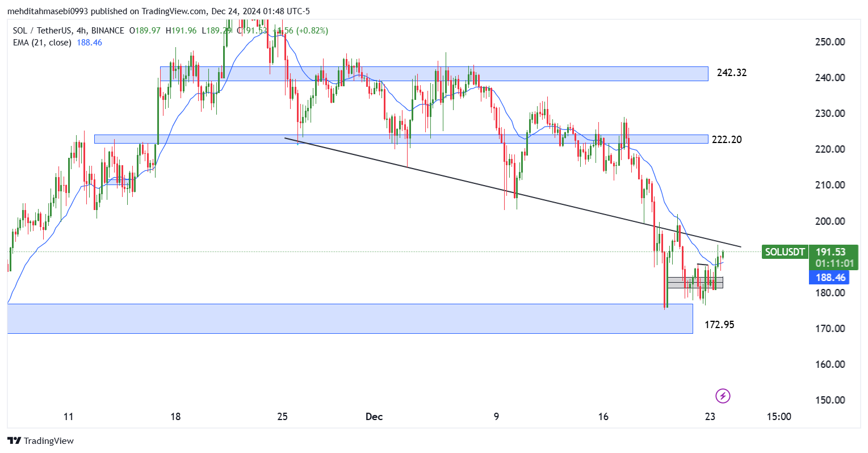This screenshot has width=868, height=453.
Task: Click the 15:00 time label on axis
Action: click(779, 417)
